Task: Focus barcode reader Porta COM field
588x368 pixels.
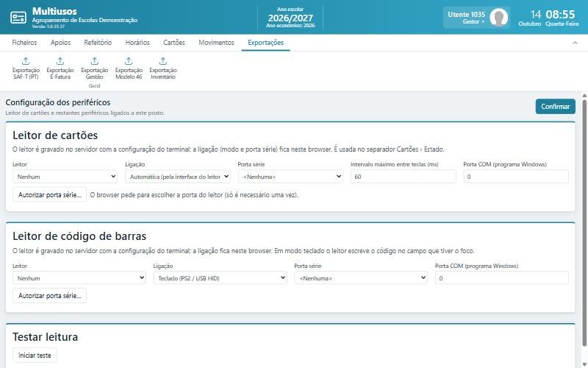Action: (x=502, y=278)
